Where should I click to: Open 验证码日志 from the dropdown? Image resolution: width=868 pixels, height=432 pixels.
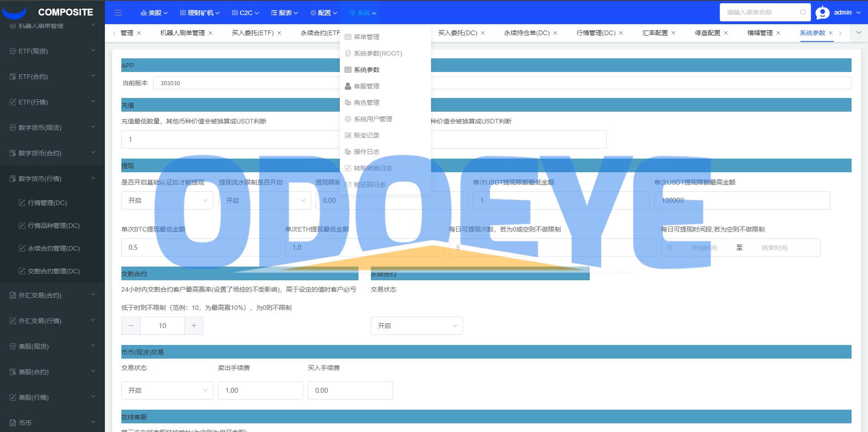(385, 185)
